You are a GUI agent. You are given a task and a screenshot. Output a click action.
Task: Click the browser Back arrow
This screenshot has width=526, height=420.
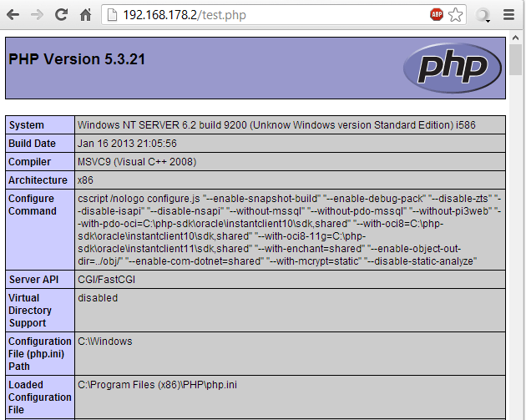pos(13,15)
